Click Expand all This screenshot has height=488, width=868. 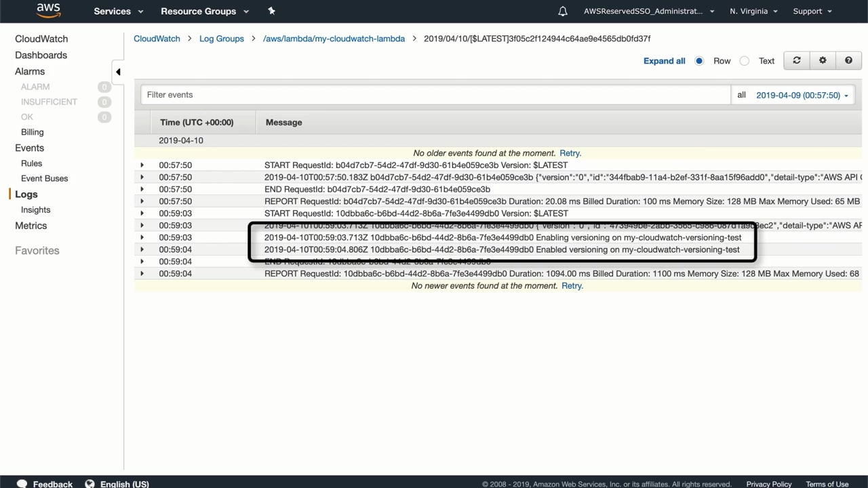[x=665, y=61]
